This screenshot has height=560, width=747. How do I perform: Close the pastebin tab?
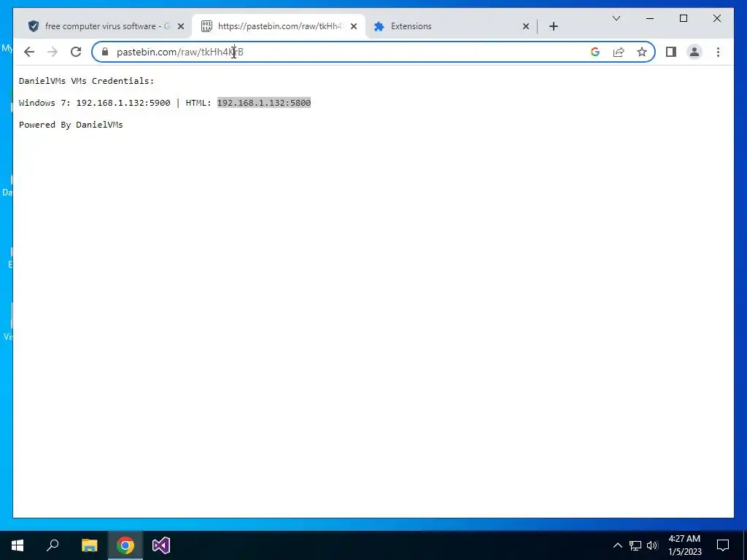tap(354, 26)
